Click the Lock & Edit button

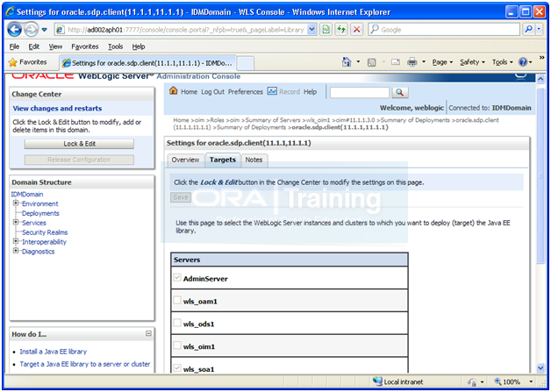pyautogui.click(x=79, y=144)
